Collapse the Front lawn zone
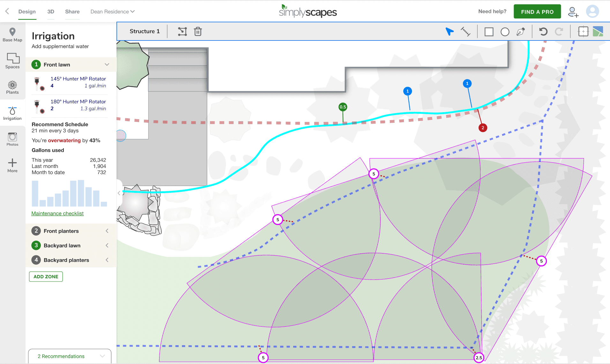The width and height of the screenshot is (610, 364). pos(107,65)
